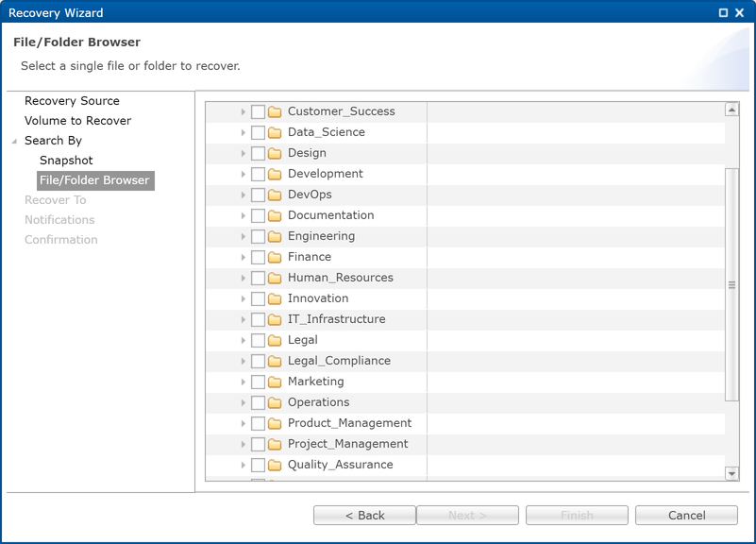
Task: Click the Project_Management folder icon
Action: click(275, 444)
